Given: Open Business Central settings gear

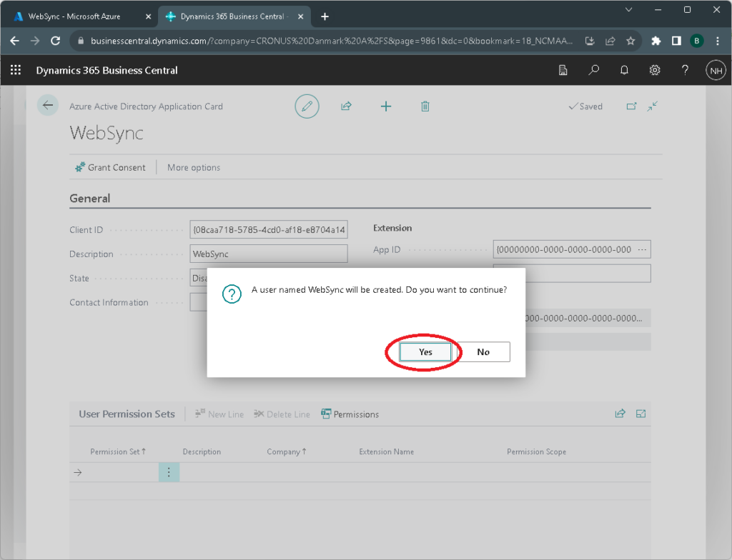Looking at the screenshot, I should tap(654, 70).
